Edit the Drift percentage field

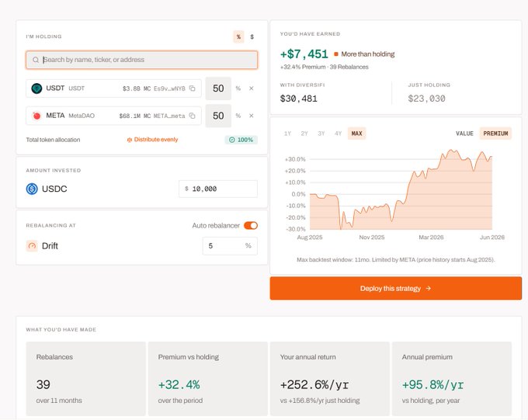click(230, 246)
